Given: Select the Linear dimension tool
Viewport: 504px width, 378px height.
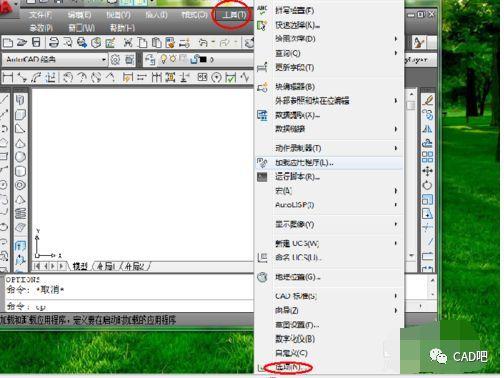Looking at the screenshot, I should (x=7, y=77).
